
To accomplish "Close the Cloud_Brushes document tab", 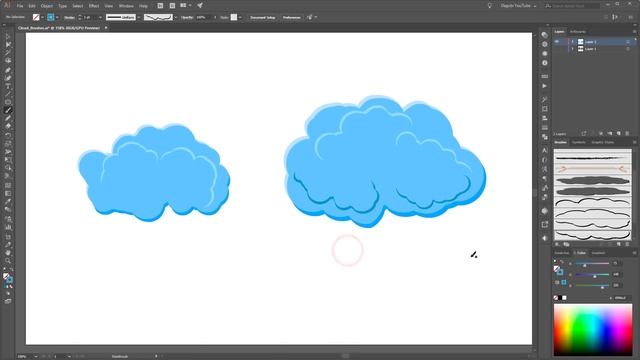I will click(x=106, y=28).
